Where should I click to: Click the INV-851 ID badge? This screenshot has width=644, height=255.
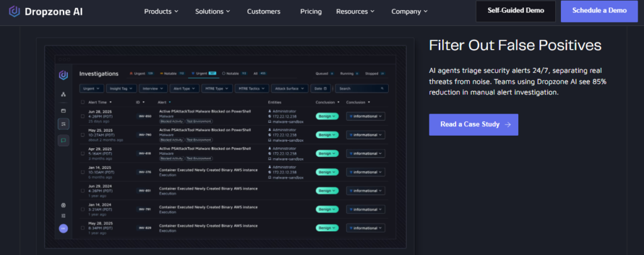[145, 191]
